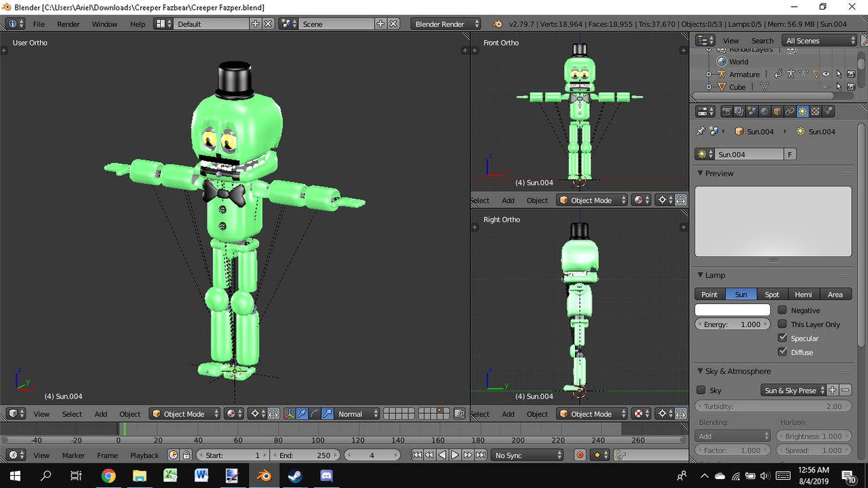Expand the Cube item in outliner
Viewport: 868px width, 488px height.
click(709, 87)
